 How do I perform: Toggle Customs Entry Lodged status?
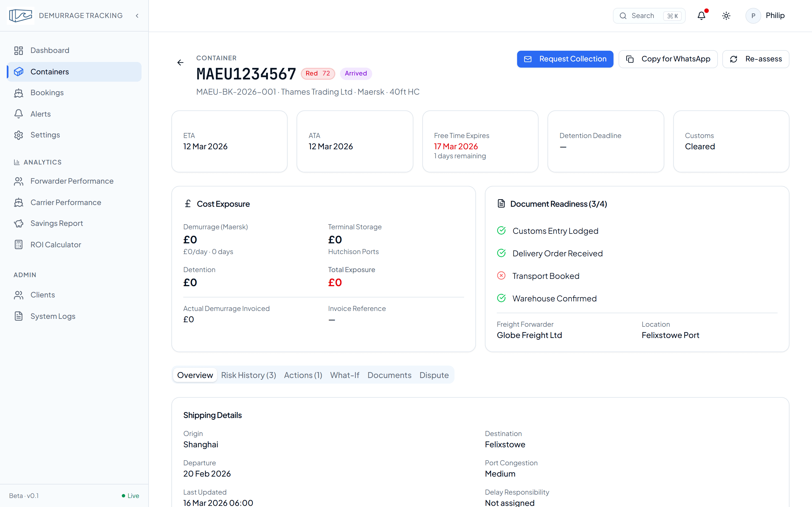pyautogui.click(x=501, y=231)
